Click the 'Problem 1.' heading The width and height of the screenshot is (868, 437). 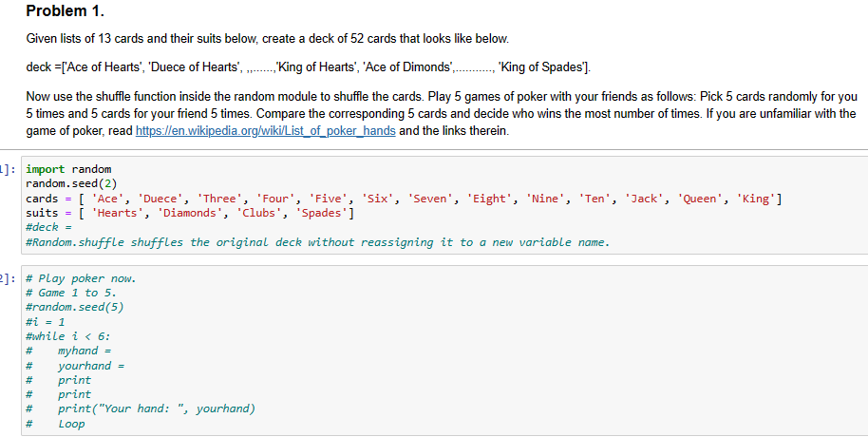click(x=66, y=10)
